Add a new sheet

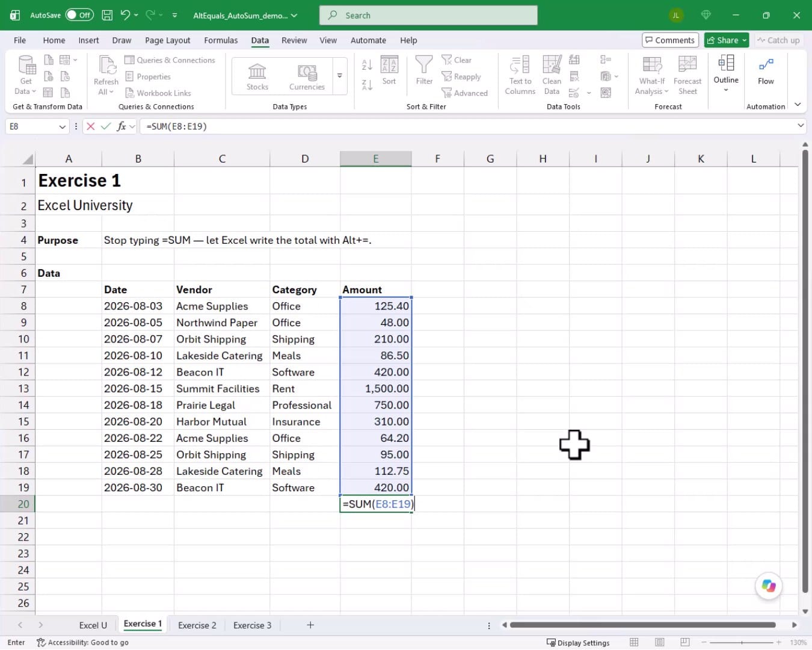[310, 625]
